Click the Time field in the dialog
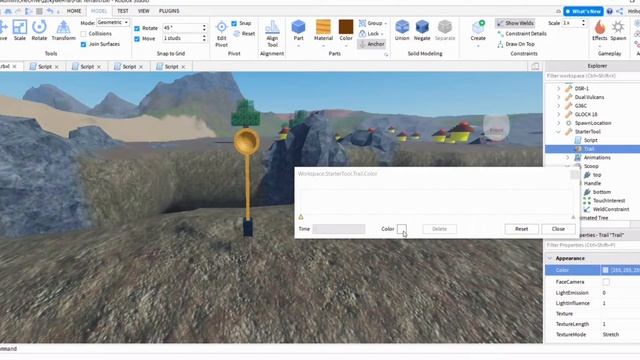 pyautogui.click(x=339, y=229)
